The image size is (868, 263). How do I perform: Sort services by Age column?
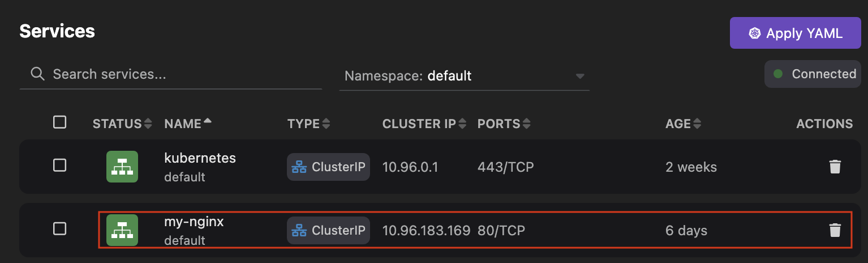click(683, 124)
